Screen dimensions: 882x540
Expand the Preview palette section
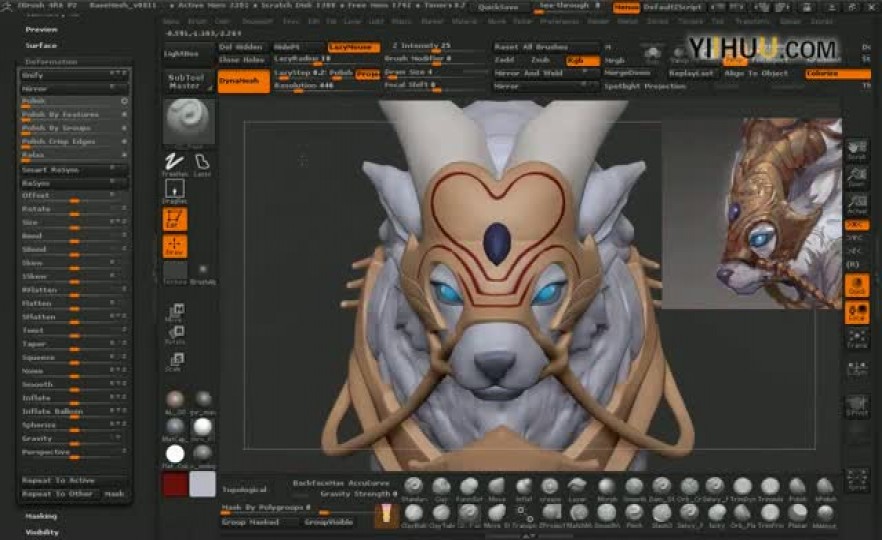[x=41, y=29]
